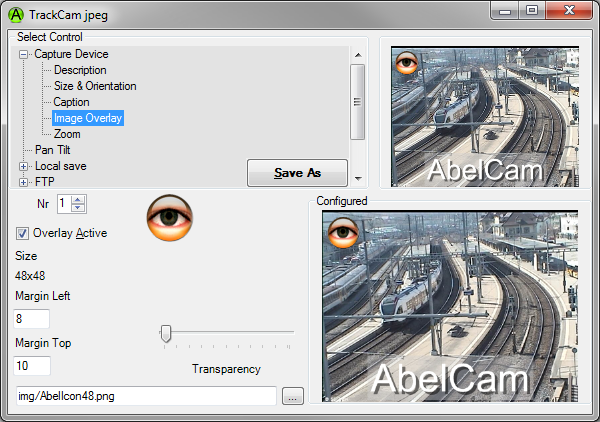Viewport: 600px width, 422px height.
Task: Click eye overlay icon in Configured preview
Action: (x=343, y=233)
